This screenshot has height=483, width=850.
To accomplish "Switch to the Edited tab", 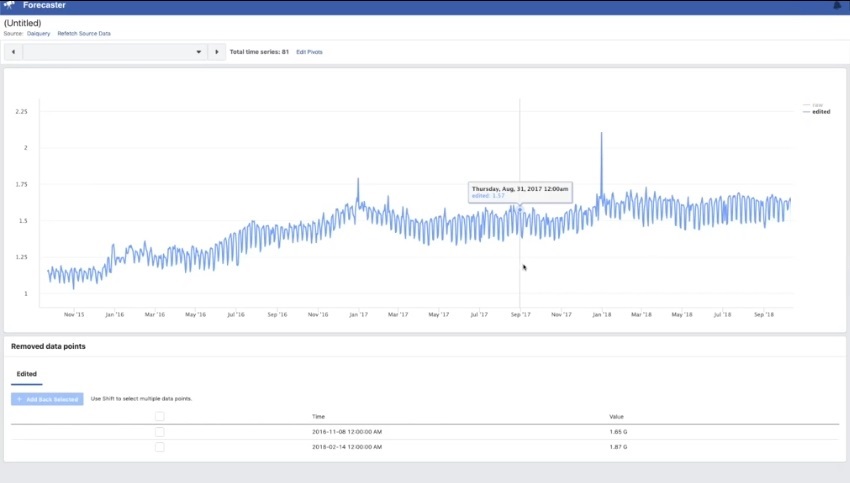I will [x=26, y=374].
